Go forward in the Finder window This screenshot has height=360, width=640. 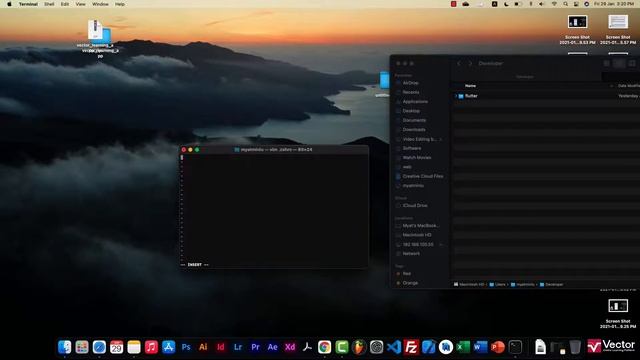pos(470,64)
